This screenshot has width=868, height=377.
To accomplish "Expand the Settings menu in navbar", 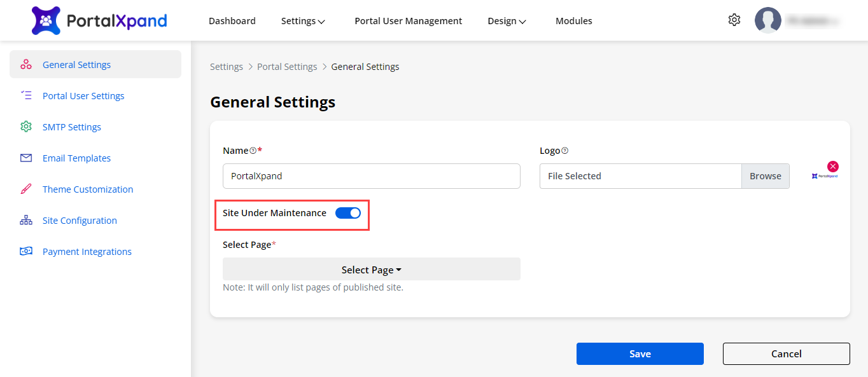I will point(303,21).
